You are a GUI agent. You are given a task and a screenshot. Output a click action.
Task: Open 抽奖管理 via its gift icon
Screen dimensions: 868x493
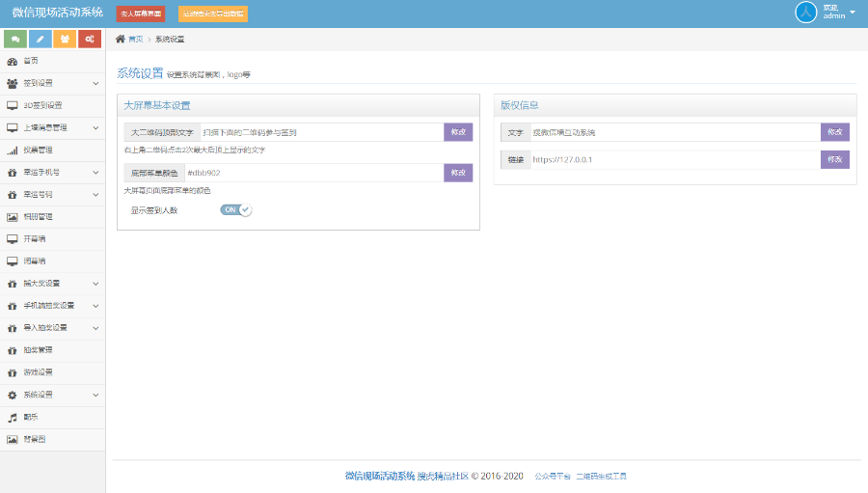pyautogui.click(x=13, y=350)
